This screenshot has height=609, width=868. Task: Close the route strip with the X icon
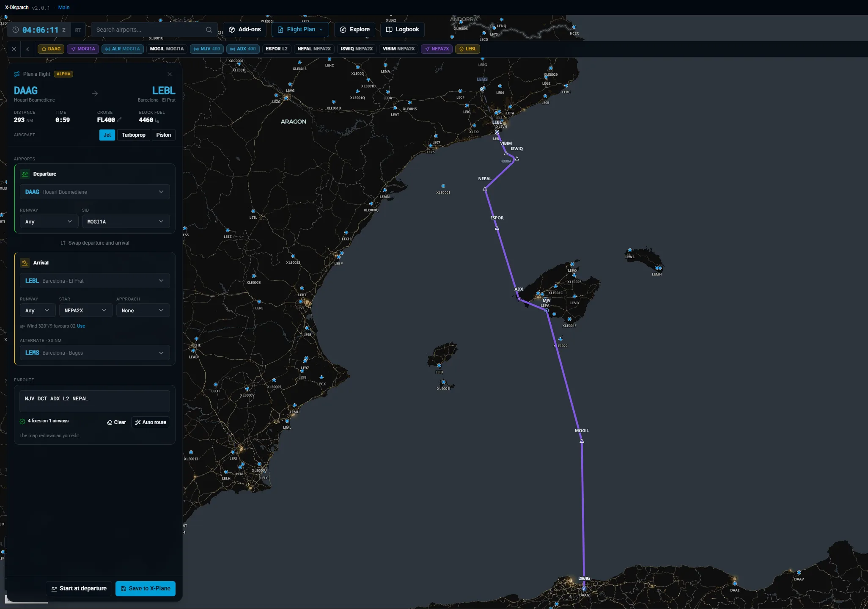point(14,49)
